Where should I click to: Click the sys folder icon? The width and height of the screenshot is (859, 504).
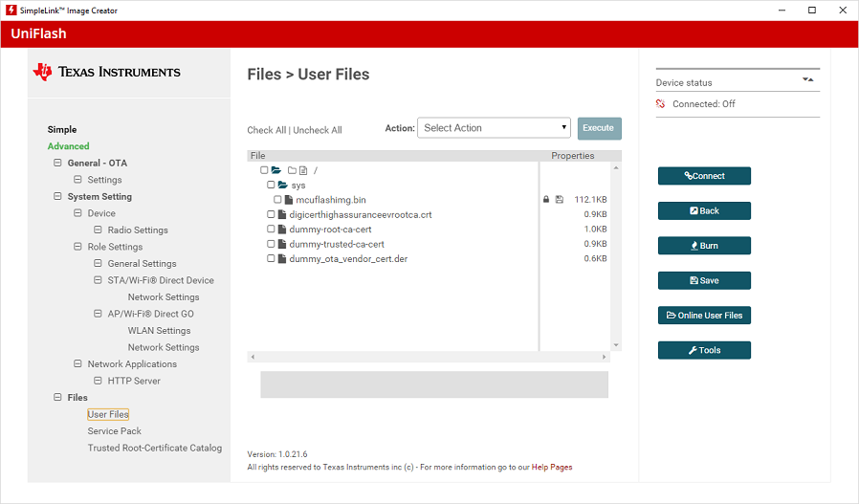283,186
